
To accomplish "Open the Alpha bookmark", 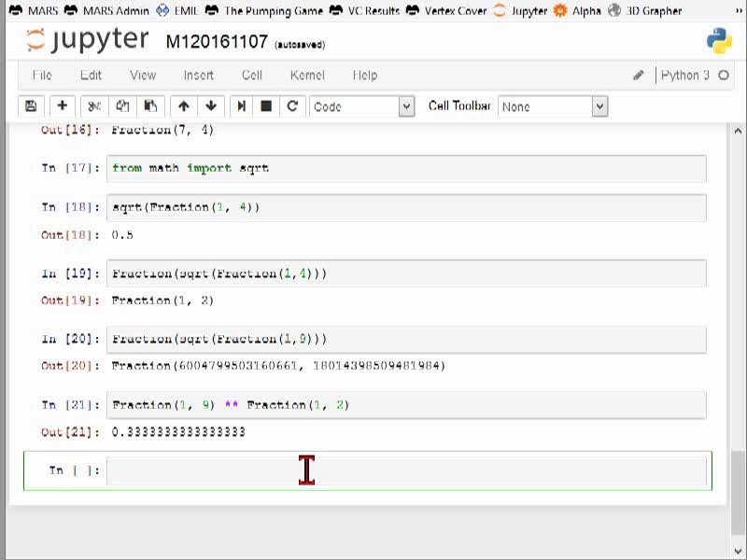I will tap(577, 10).
